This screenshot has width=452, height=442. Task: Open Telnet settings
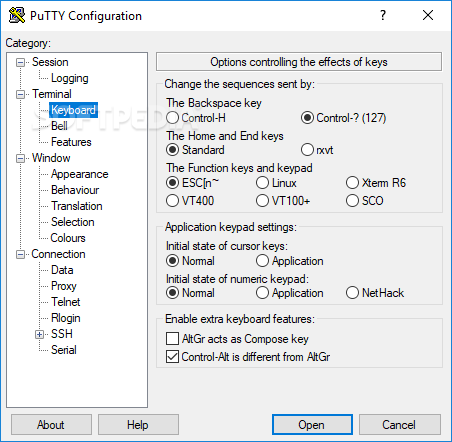[x=66, y=302]
